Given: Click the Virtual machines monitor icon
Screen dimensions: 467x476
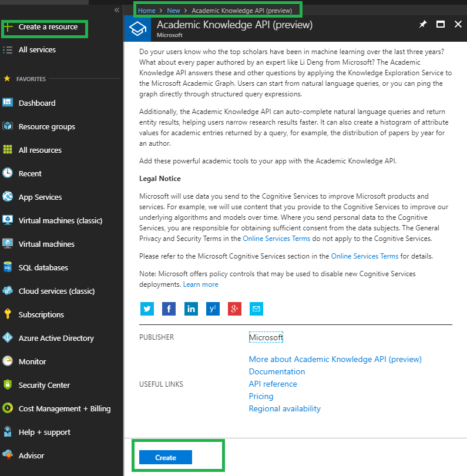Looking at the screenshot, I should coord(8,243).
